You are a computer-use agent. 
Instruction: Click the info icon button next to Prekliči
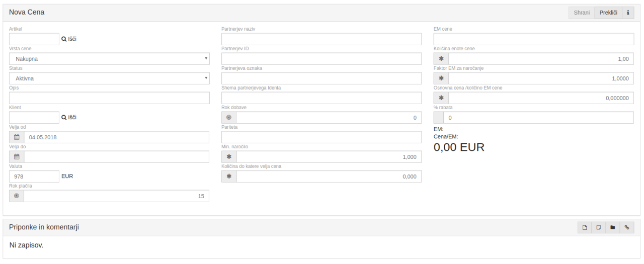click(x=628, y=13)
